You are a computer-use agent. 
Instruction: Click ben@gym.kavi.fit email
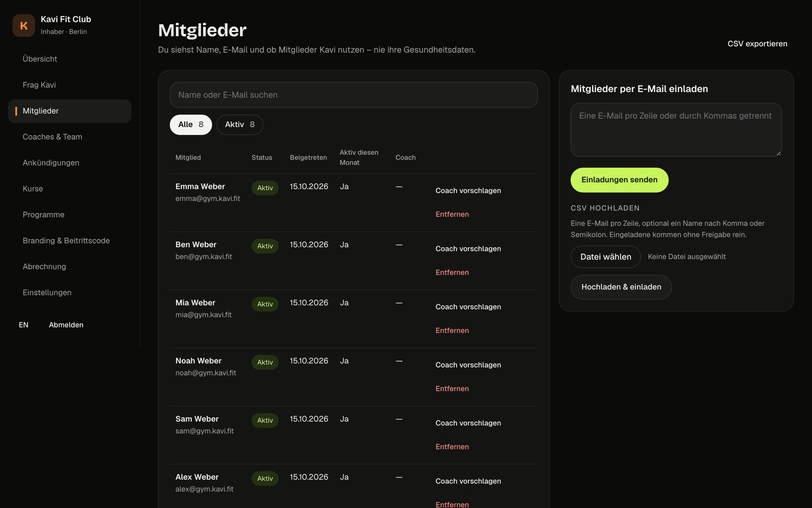pyautogui.click(x=204, y=257)
